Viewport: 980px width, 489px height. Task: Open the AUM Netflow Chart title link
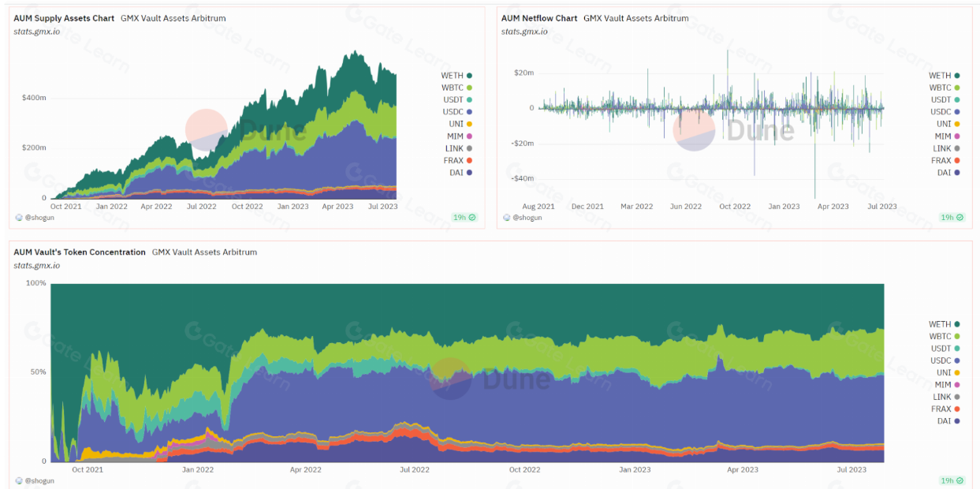[x=539, y=18]
